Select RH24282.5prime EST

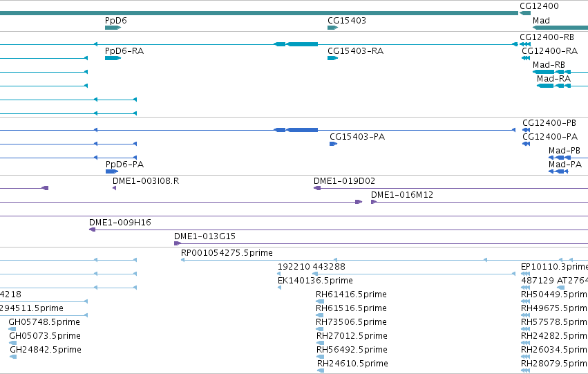(525, 342)
